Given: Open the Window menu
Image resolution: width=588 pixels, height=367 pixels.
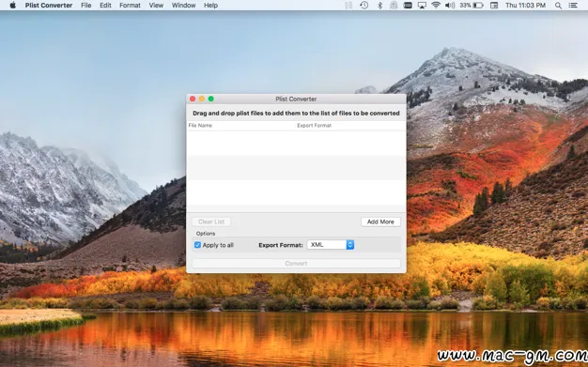Looking at the screenshot, I should click(x=183, y=6).
